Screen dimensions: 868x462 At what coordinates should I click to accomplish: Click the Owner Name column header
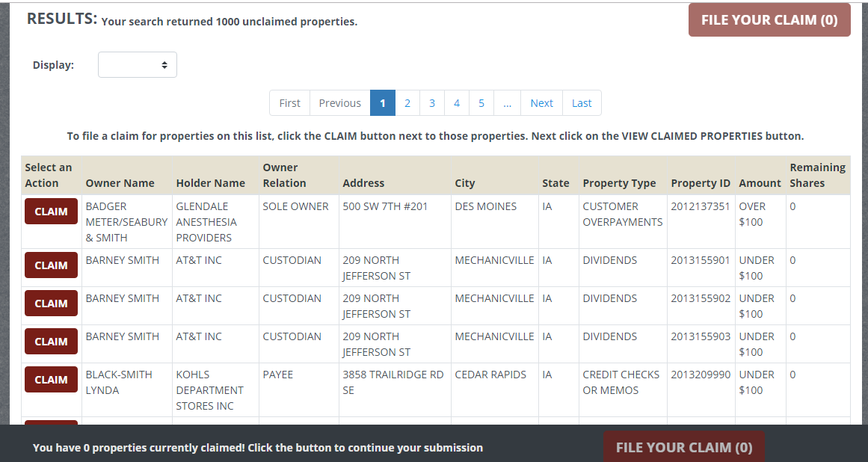pyautogui.click(x=120, y=182)
